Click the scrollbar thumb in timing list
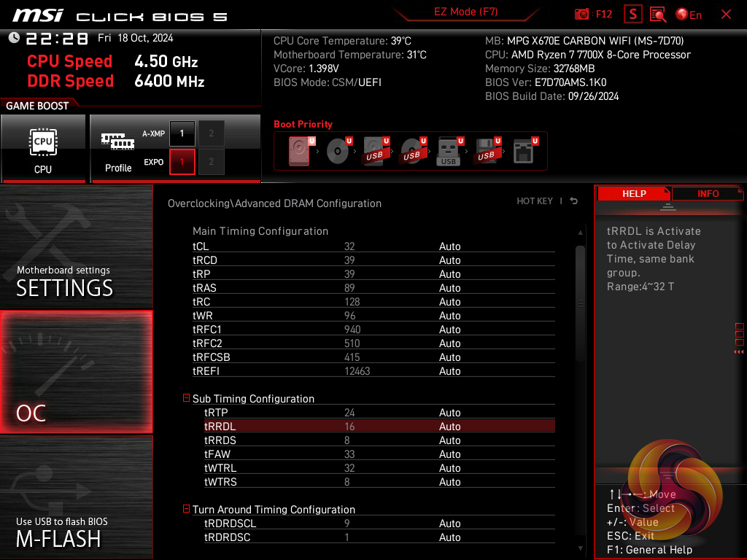The height and width of the screenshot is (560, 747). tap(580, 303)
